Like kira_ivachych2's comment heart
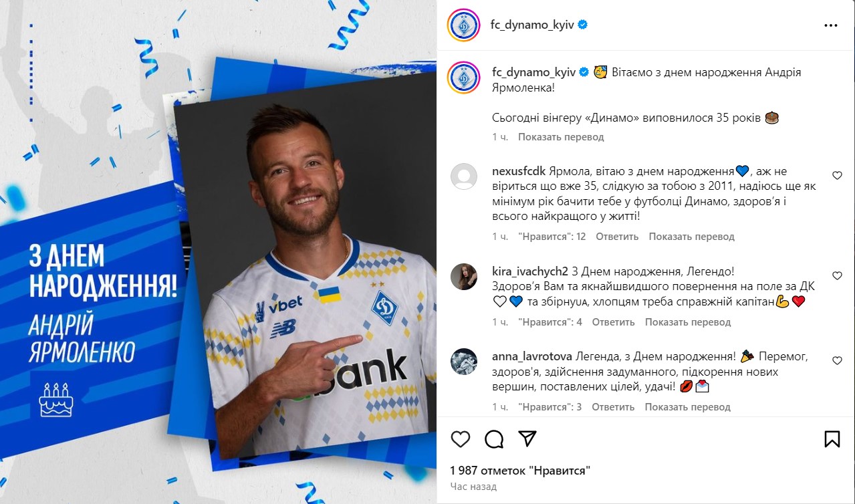 pyautogui.click(x=837, y=275)
